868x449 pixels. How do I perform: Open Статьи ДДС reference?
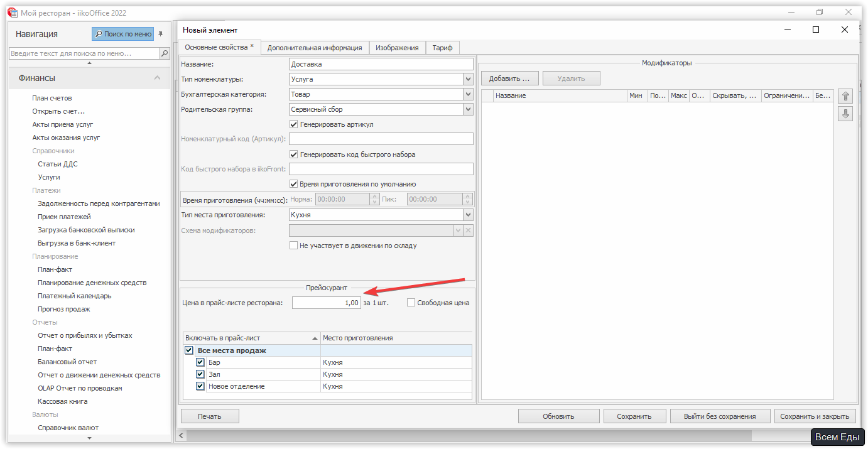coord(58,164)
